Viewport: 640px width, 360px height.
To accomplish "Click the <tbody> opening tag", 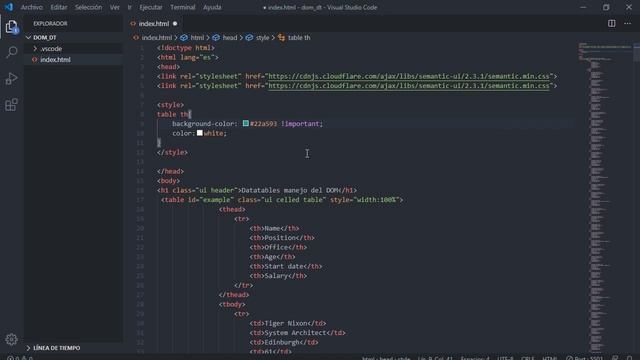I will click(232, 304).
